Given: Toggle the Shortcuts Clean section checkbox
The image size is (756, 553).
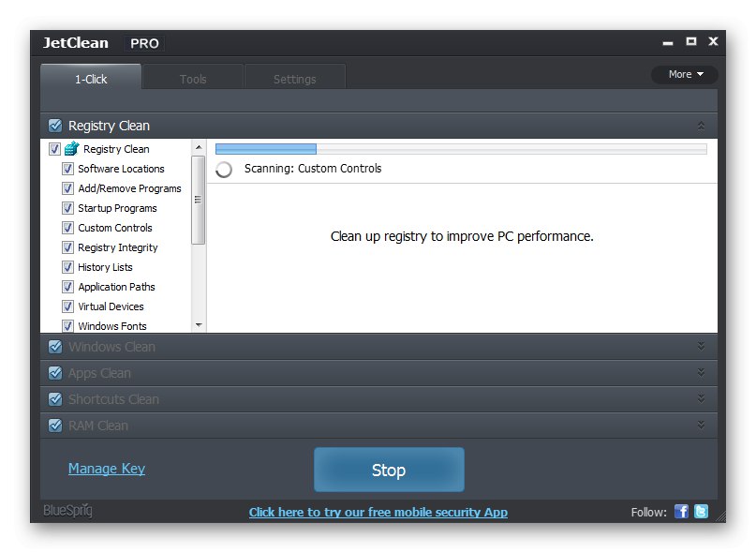Looking at the screenshot, I should [x=55, y=399].
